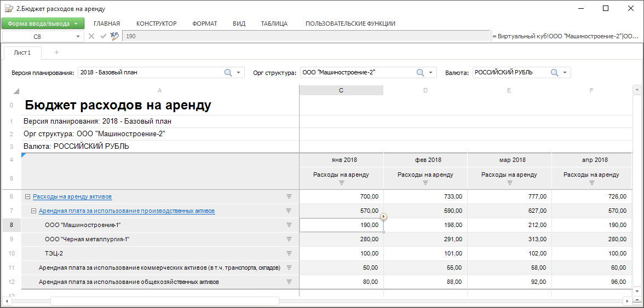Image resolution: width=644 pixels, height=308 pixels.
Task: Click the green Форма ввода/вывода button
Action: click(43, 24)
